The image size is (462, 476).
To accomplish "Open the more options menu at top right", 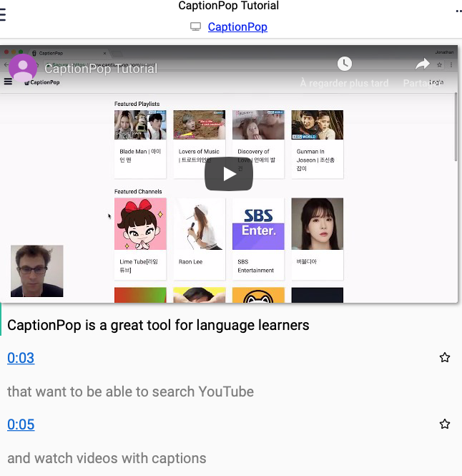I will tap(458, 11).
